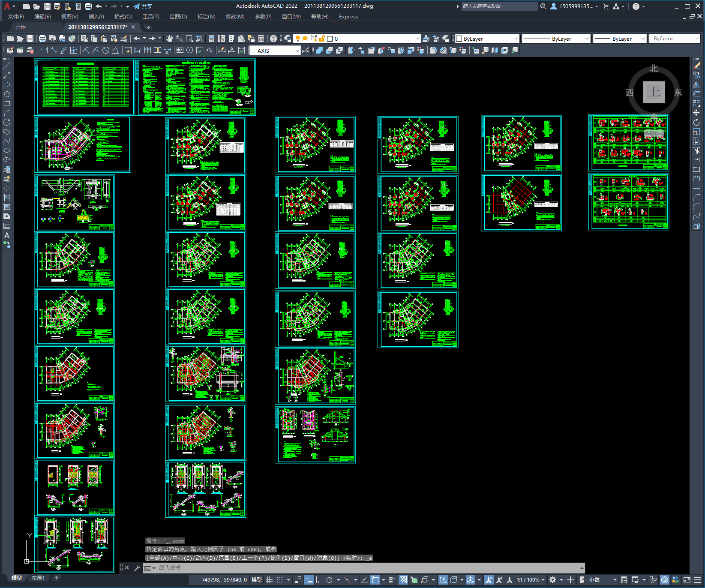Toggle lineweight display in status bar
This screenshot has height=588, width=705.
coord(393,580)
